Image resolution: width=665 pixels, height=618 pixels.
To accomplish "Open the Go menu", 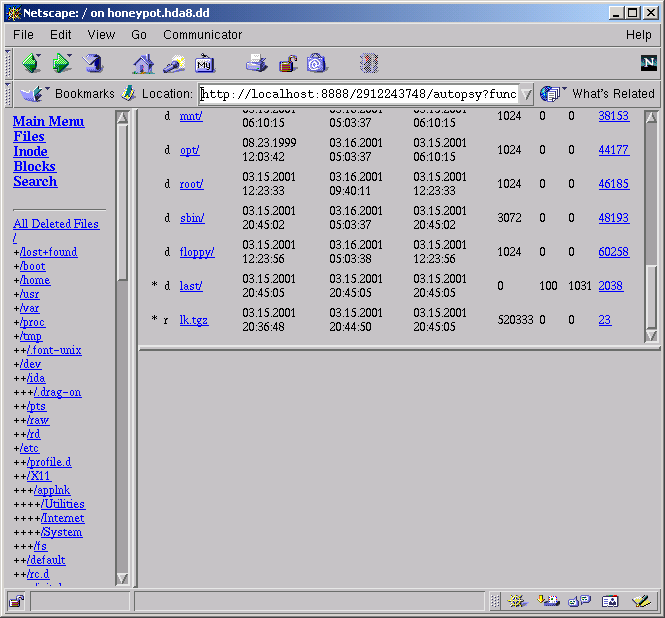I will tap(139, 35).
